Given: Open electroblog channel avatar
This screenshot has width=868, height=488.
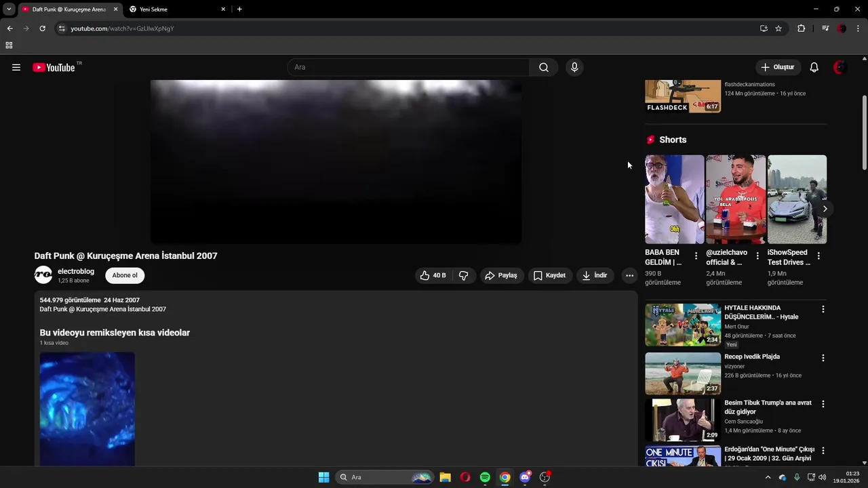Looking at the screenshot, I should coord(43,274).
